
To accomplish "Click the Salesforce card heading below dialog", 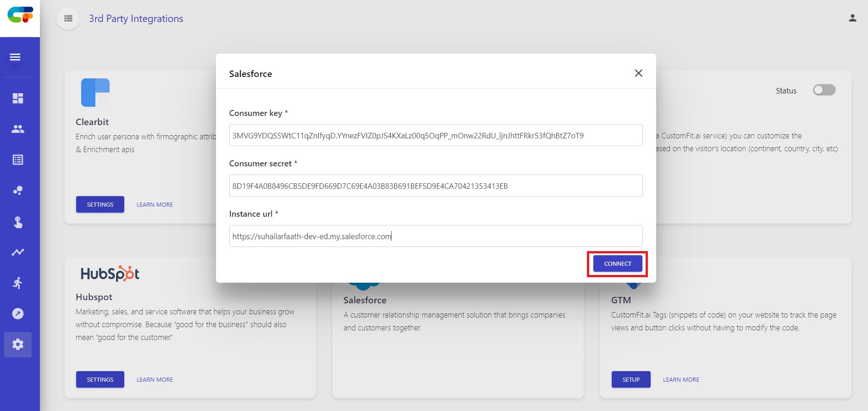I will (x=365, y=300).
